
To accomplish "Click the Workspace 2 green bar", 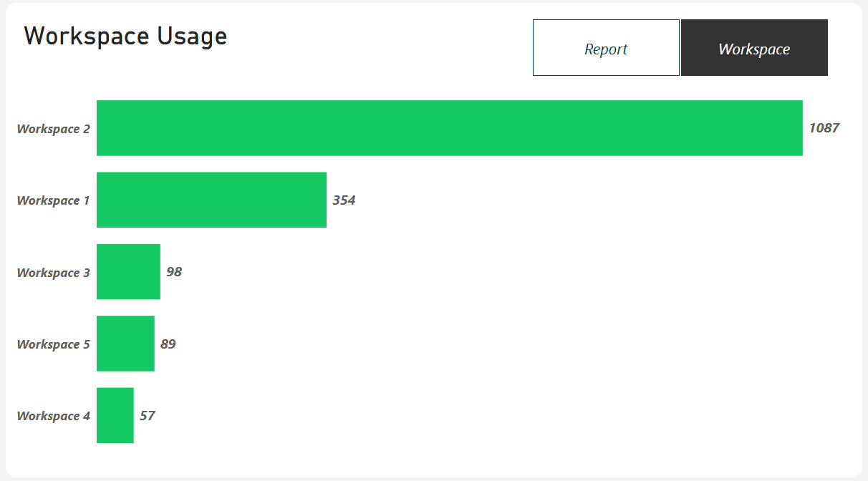I will coord(450,128).
